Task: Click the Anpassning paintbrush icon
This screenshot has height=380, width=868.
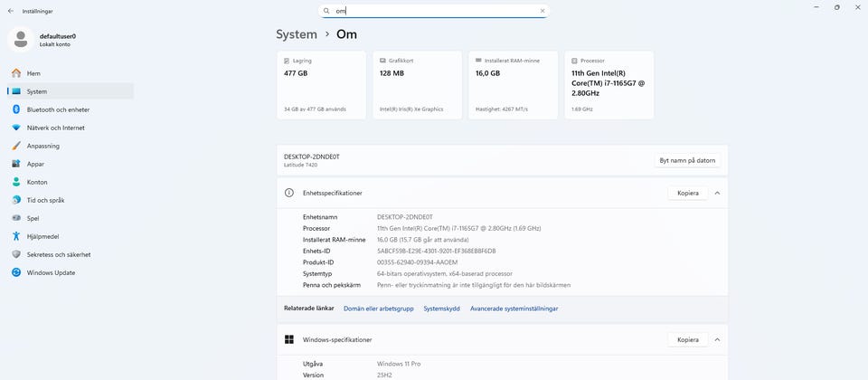Action: [x=16, y=146]
